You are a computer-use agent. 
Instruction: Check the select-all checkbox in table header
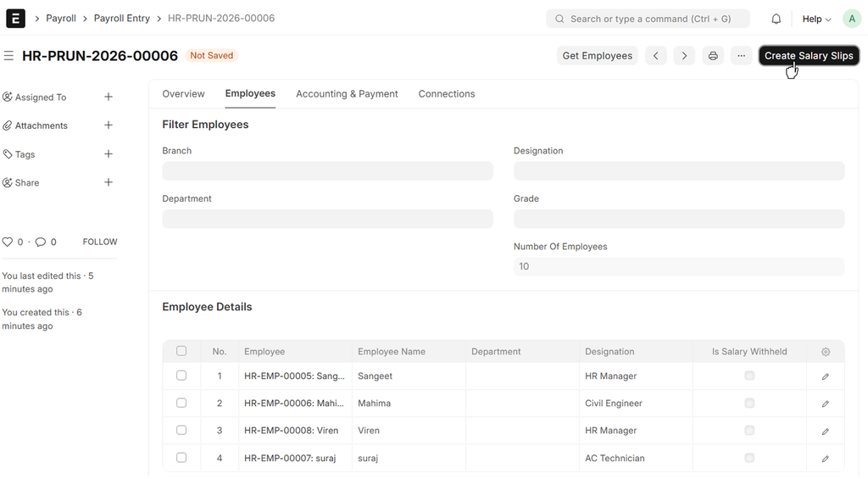click(x=181, y=351)
